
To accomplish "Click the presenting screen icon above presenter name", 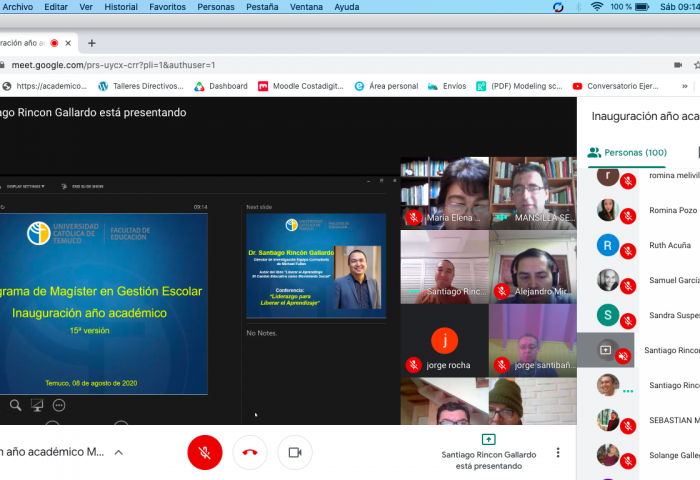I will pos(488,439).
